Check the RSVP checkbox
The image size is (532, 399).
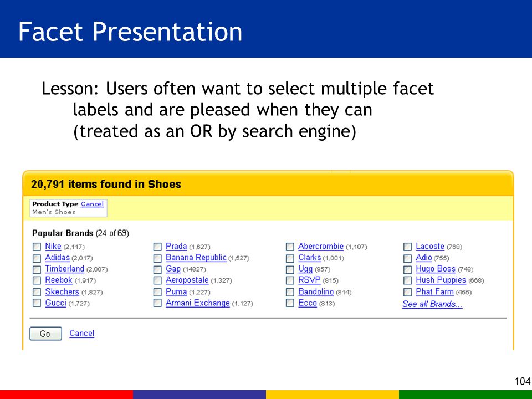click(x=290, y=280)
